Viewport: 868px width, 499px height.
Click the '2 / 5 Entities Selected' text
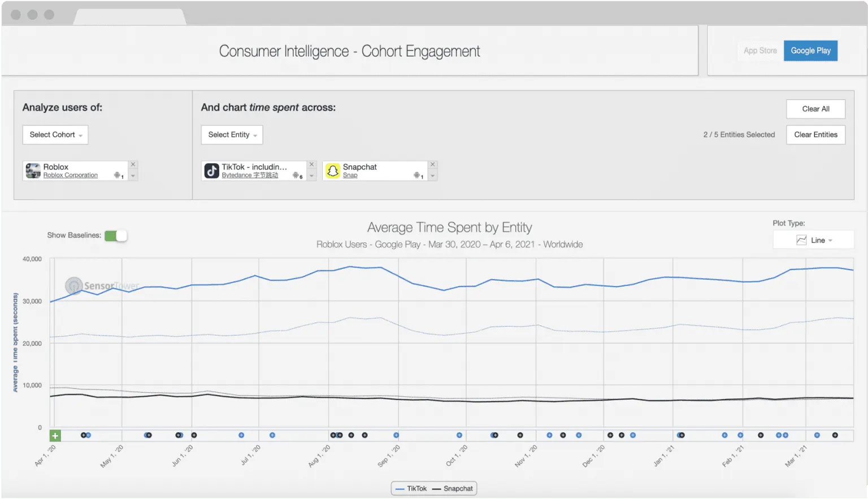coord(739,134)
